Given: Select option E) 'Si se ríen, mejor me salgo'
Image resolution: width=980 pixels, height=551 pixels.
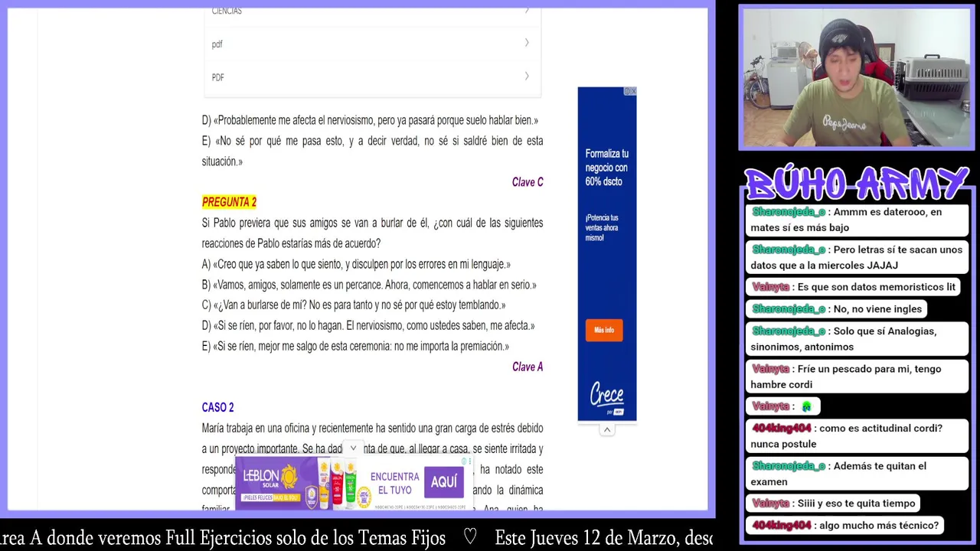Looking at the screenshot, I should (x=355, y=346).
